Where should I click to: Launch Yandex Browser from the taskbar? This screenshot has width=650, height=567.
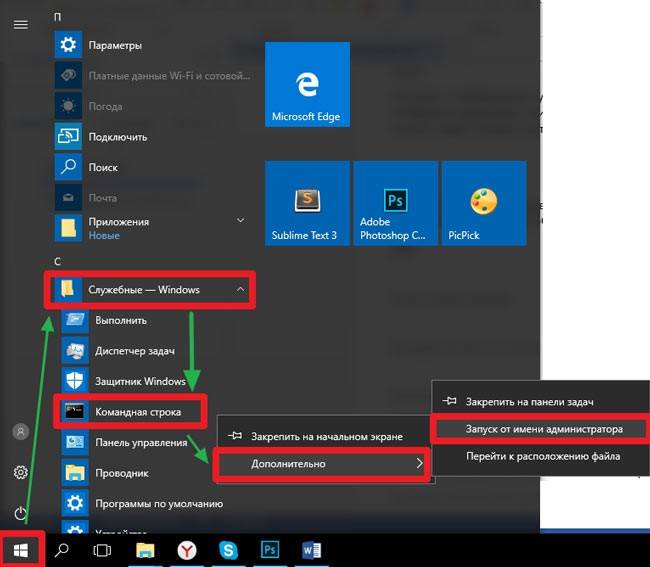pos(187,550)
